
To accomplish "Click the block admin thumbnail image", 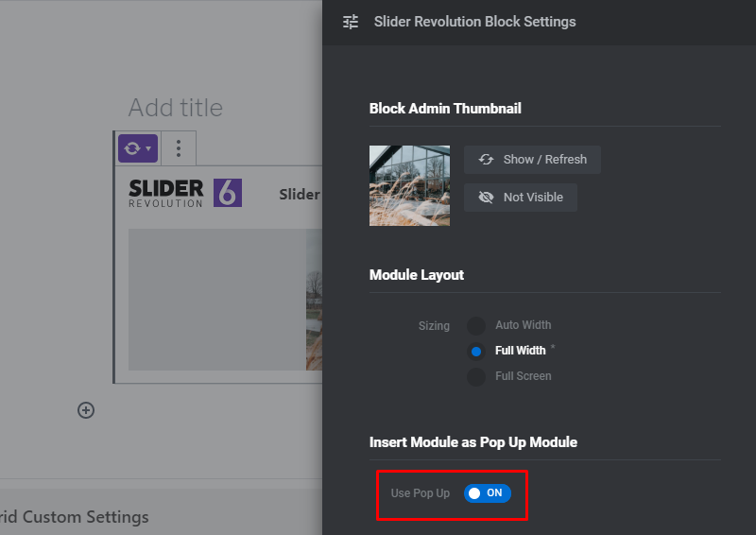I will pos(409,185).
